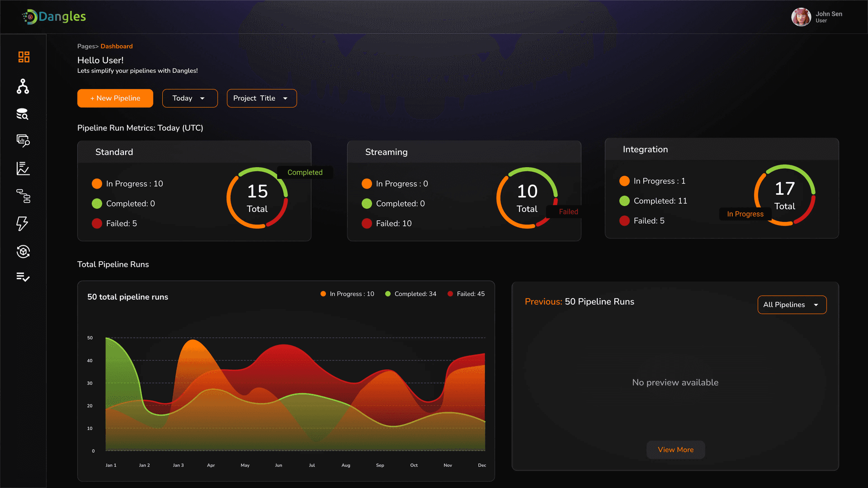Click the pipeline hierarchy nodes sidebar icon
Viewport: 868px width, 488px height.
23,86
